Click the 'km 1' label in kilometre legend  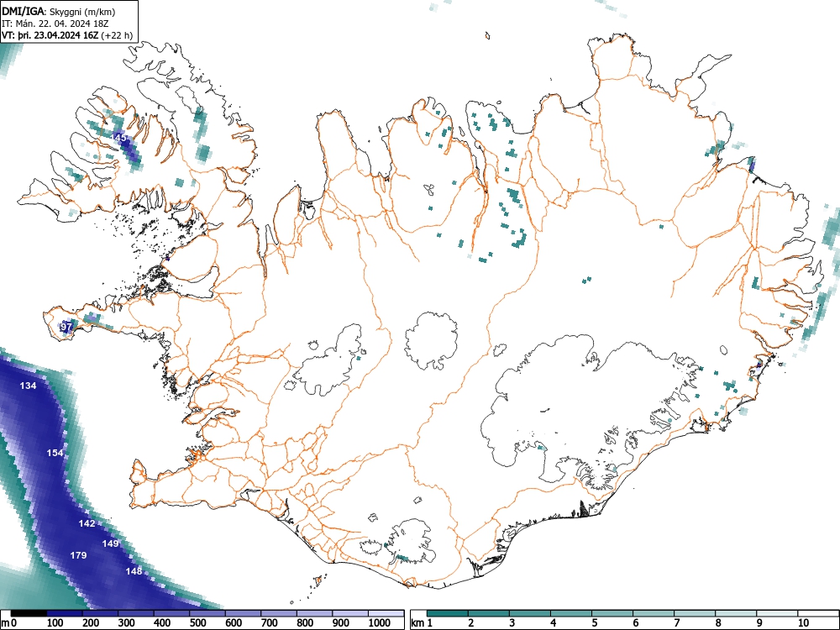click(x=422, y=623)
